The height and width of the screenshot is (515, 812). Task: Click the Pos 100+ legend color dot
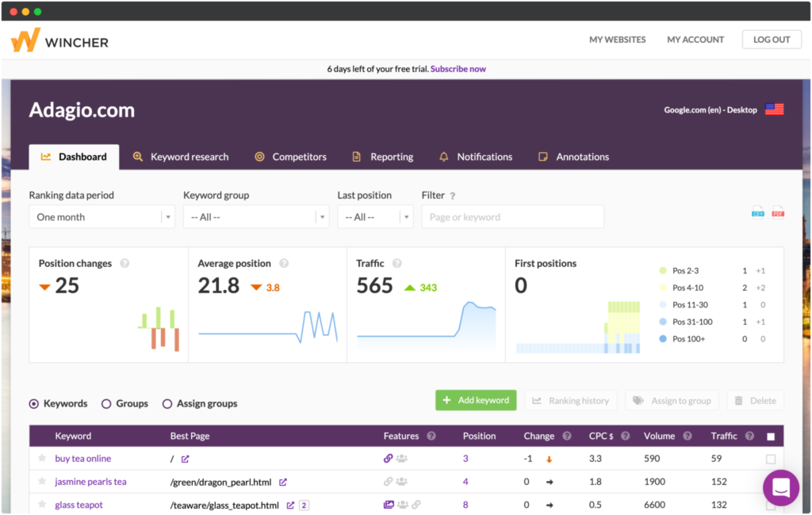pyautogui.click(x=662, y=338)
